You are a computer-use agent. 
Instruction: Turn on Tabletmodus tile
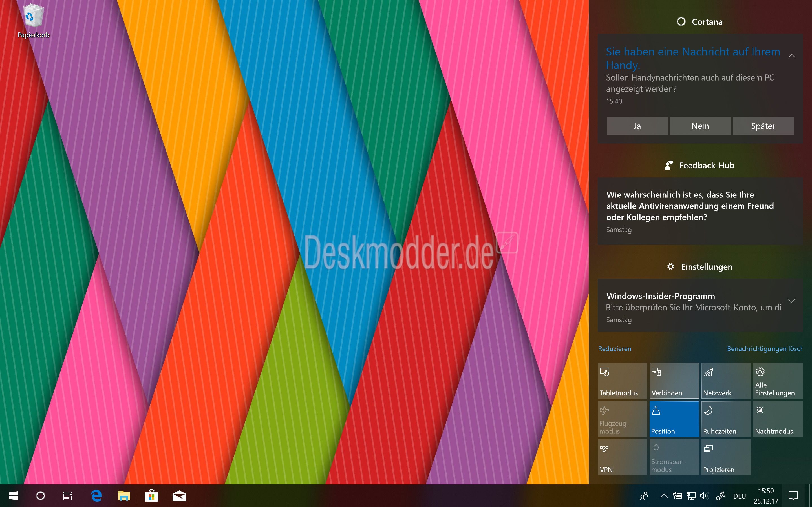[622, 381]
